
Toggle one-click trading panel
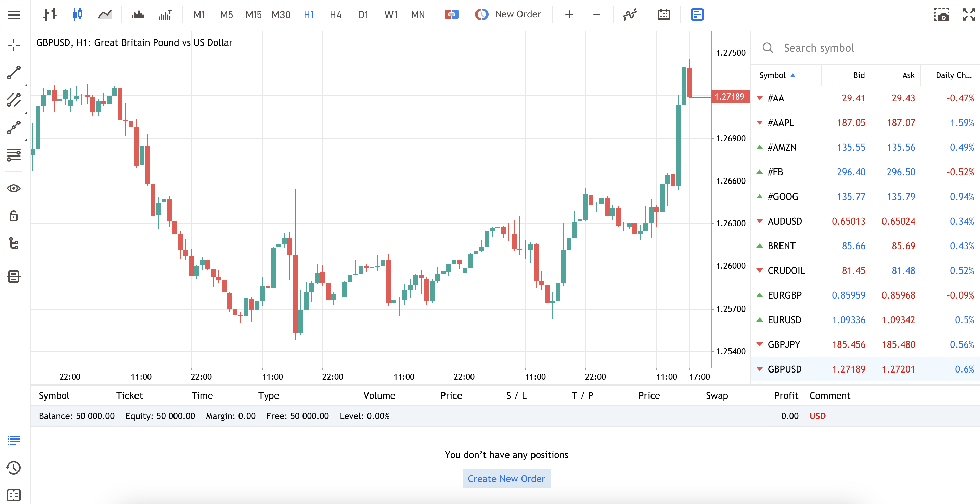click(x=452, y=14)
